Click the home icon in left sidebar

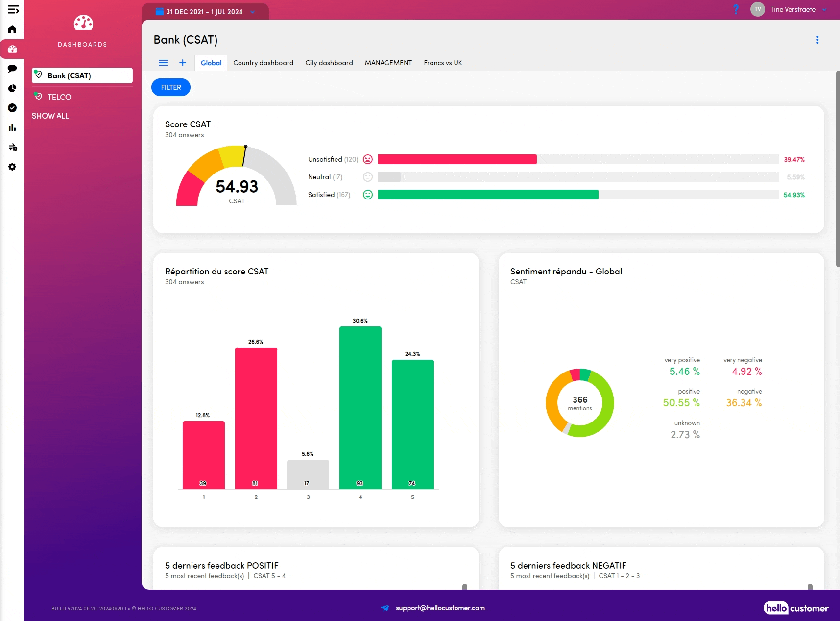(x=12, y=30)
